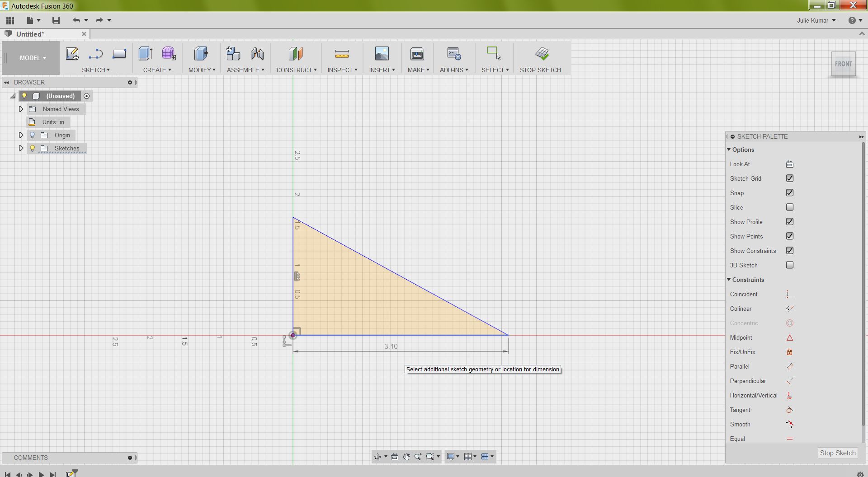Activate the Orbit tool in navigation bar
Screen dimensions: 868x477
pyautogui.click(x=378, y=457)
